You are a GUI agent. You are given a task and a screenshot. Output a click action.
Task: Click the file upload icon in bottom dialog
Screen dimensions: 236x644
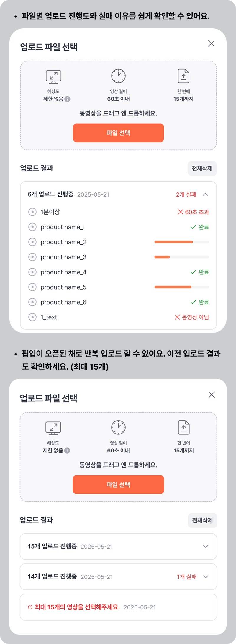pyautogui.click(x=184, y=427)
